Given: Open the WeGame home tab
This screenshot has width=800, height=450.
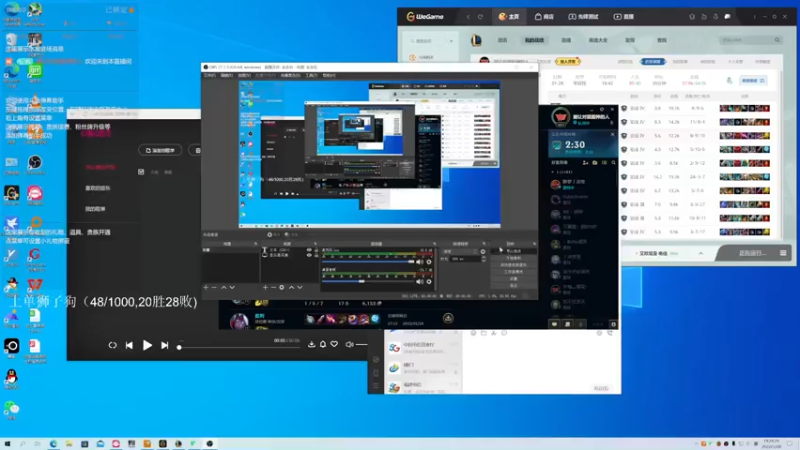Looking at the screenshot, I should (x=509, y=17).
